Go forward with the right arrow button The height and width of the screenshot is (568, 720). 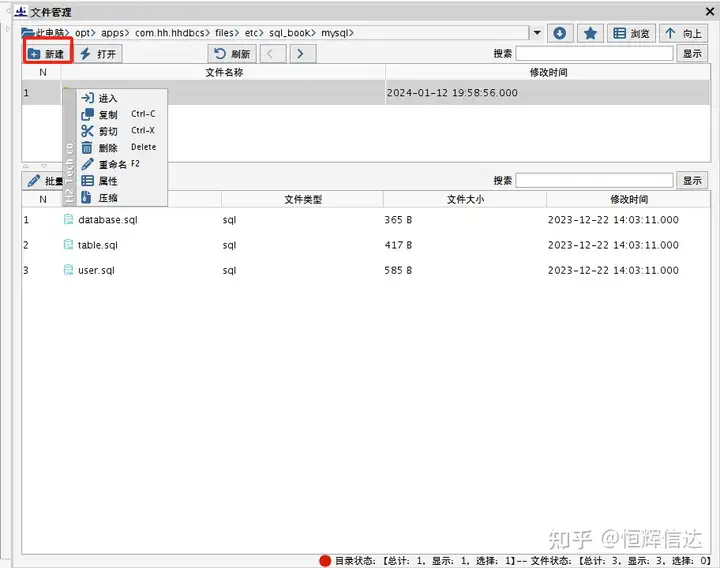tap(303, 54)
